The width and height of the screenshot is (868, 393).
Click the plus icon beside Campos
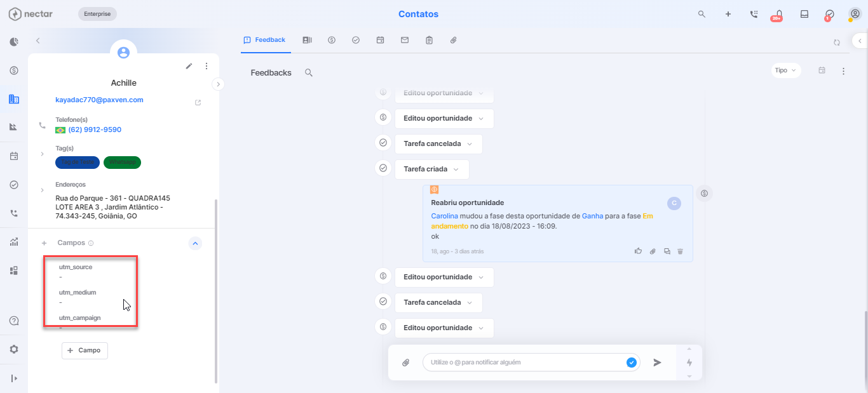click(x=44, y=243)
